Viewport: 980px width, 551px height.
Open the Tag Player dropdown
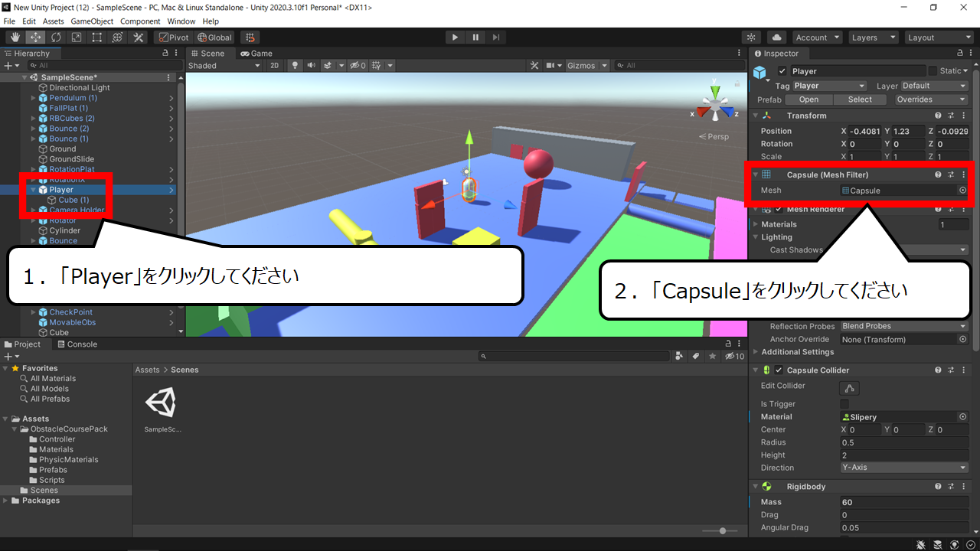(x=830, y=86)
